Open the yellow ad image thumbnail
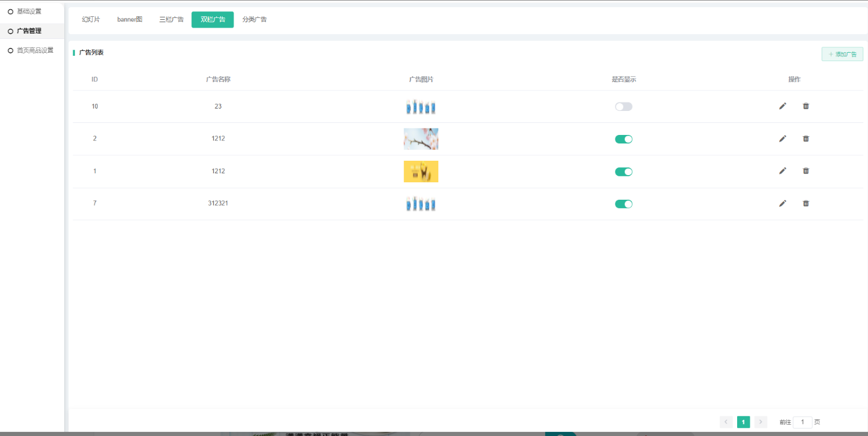Screen dimensions: 868x436 point(421,172)
